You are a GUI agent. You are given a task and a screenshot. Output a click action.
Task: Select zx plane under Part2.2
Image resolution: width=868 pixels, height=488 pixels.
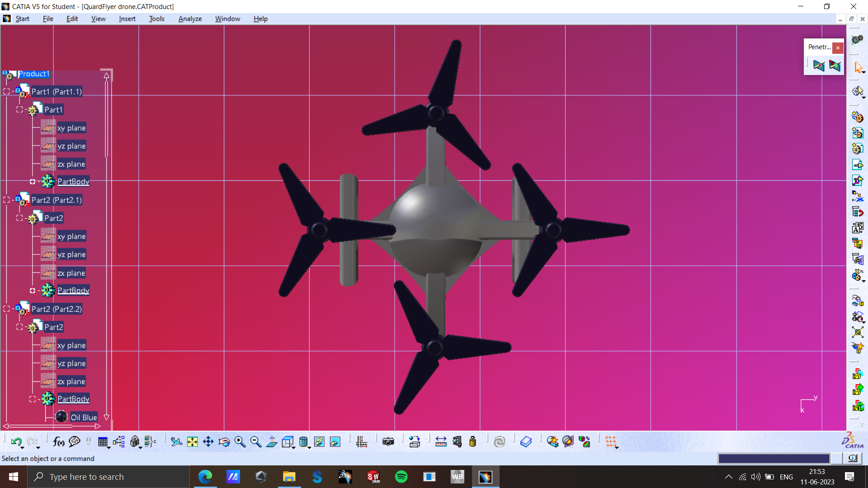[71, 381]
